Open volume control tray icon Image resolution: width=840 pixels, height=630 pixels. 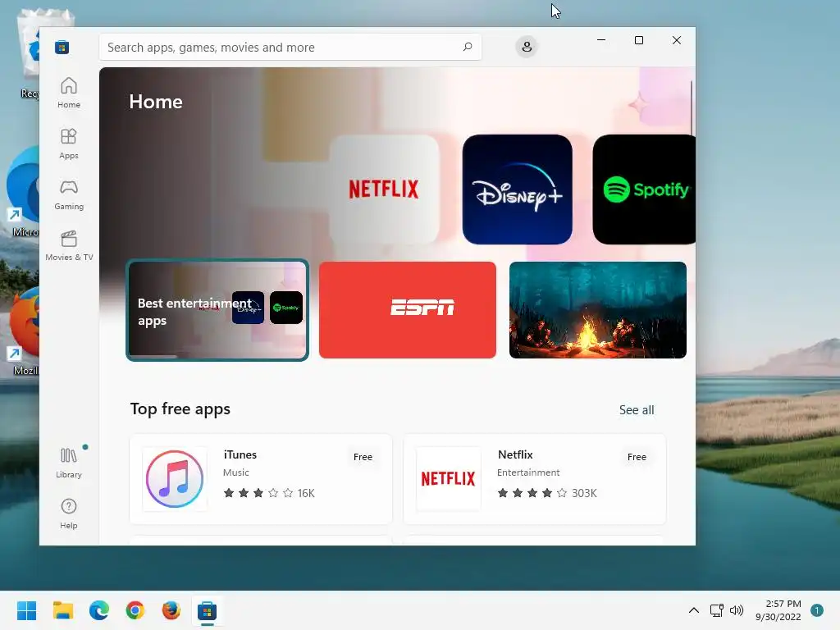[x=737, y=610]
